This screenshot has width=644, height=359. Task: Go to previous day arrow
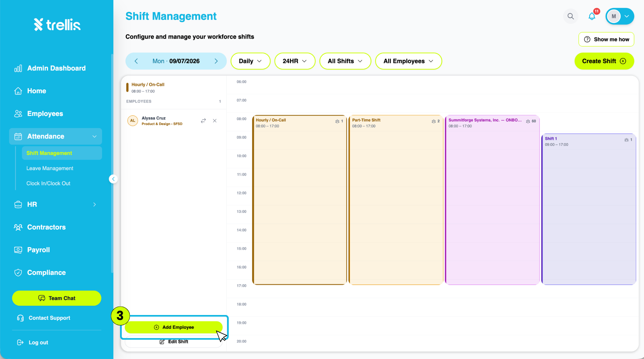136,61
